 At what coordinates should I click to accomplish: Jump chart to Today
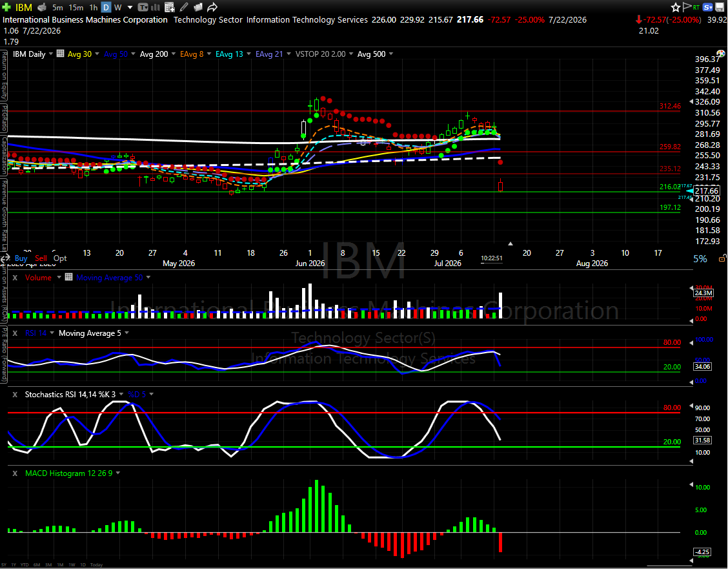tap(97, 565)
